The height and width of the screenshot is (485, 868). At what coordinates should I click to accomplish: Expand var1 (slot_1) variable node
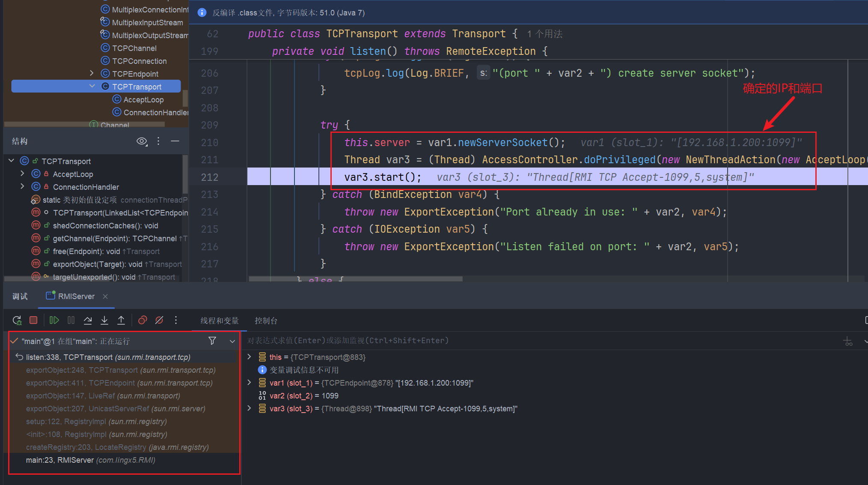[249, 383]
